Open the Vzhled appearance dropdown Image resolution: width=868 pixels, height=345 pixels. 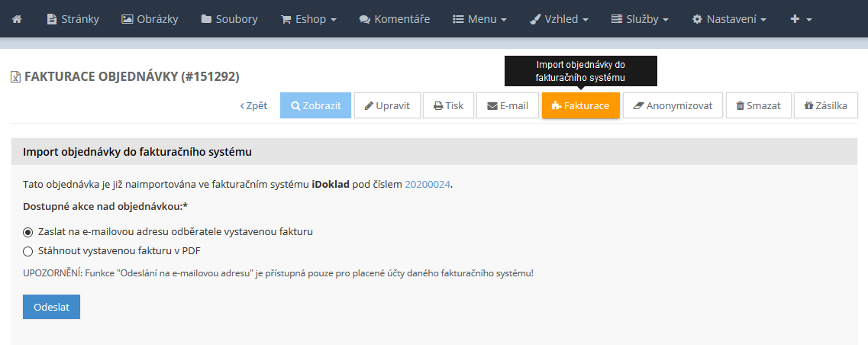pos(559,19)
